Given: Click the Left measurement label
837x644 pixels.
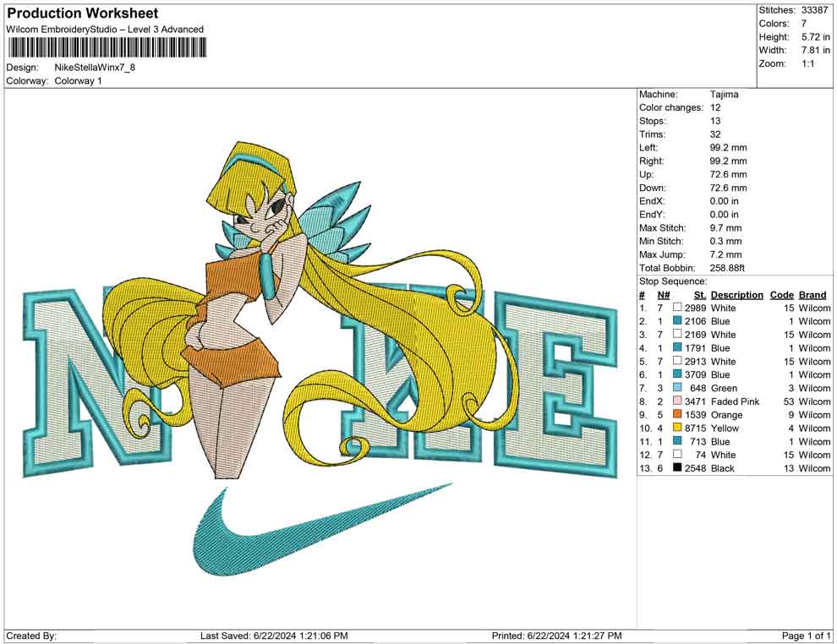Looking at the screenshot, I should [648, 148].
